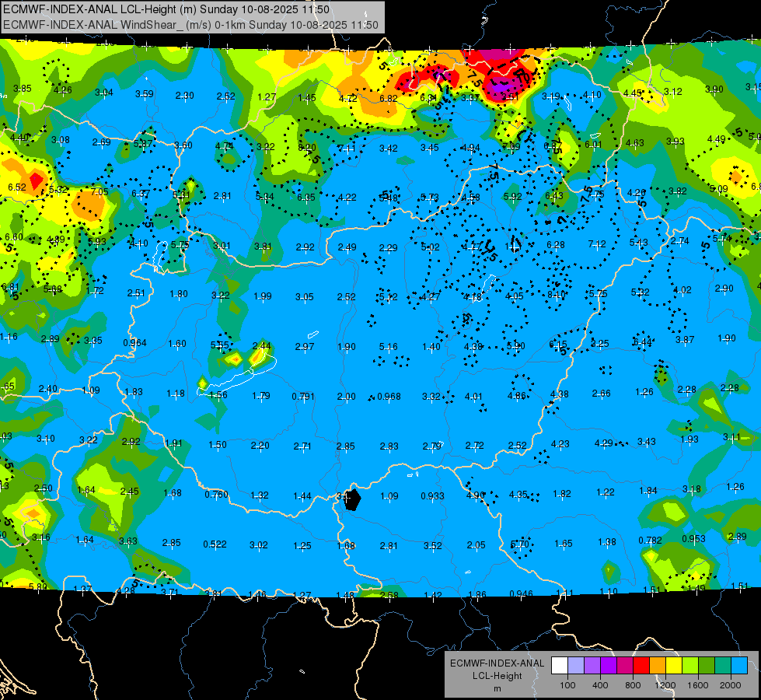This screenshot has height=700, width=761.
Task: Click the wind shear value 6.82
Action: click(x=389, y=98)
